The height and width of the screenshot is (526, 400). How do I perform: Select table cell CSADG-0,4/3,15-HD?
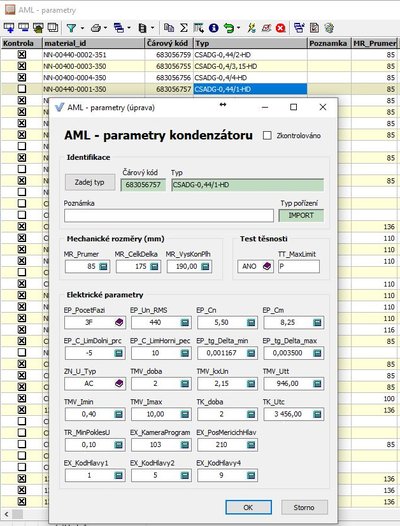point(250,66)
